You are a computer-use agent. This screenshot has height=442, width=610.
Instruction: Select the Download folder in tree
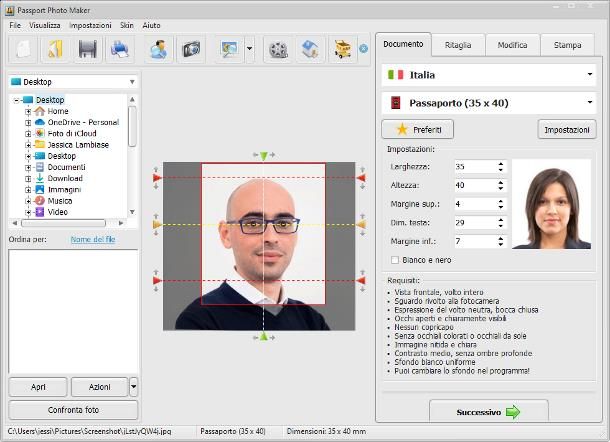pos(65,179)
